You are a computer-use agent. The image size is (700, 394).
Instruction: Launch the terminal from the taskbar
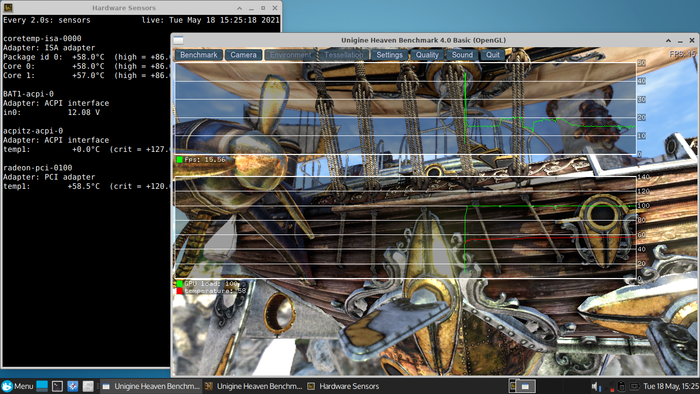(57, 386)
